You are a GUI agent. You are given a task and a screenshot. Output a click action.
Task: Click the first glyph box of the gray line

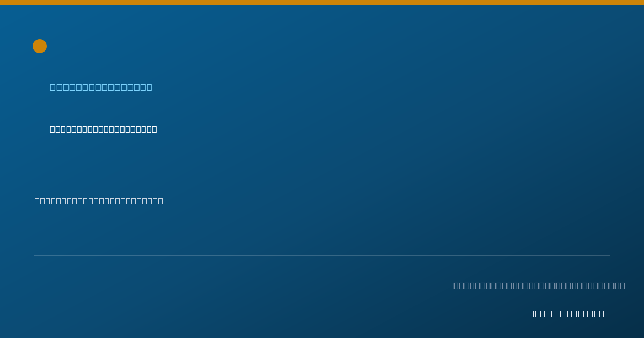(x=456, y=285)
